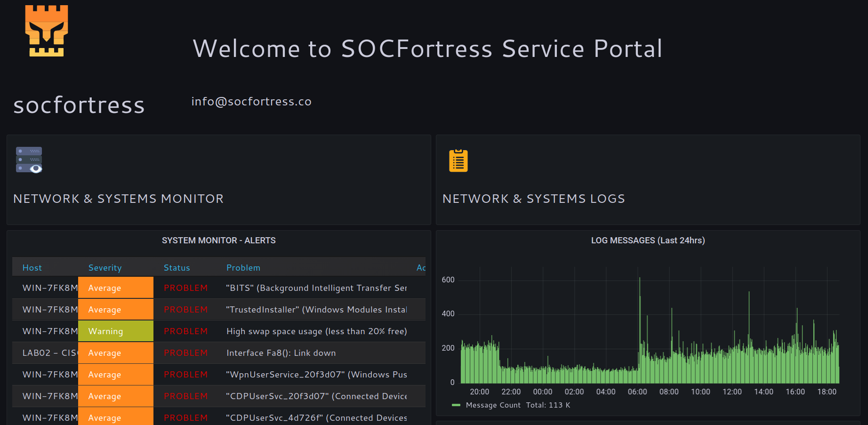Toggle Message Count legend series

click(x=493, y=405)
